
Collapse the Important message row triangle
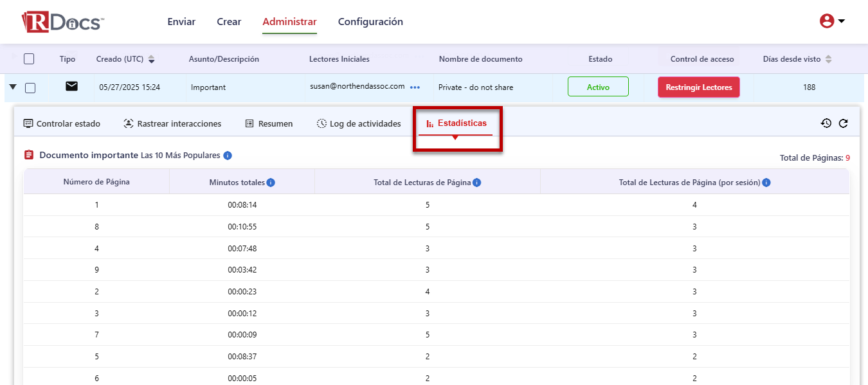tap(13, 87)
